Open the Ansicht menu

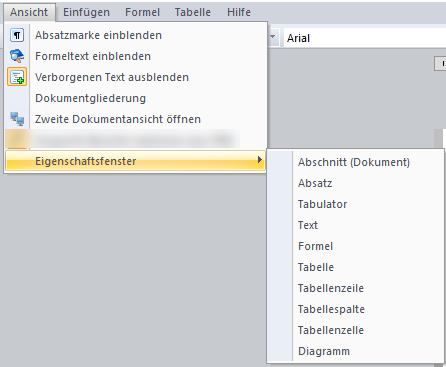point(29,12)
